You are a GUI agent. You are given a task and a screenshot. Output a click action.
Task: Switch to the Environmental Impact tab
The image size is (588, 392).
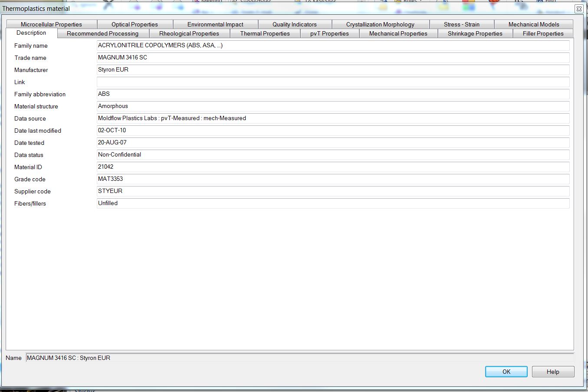point(215,24)
